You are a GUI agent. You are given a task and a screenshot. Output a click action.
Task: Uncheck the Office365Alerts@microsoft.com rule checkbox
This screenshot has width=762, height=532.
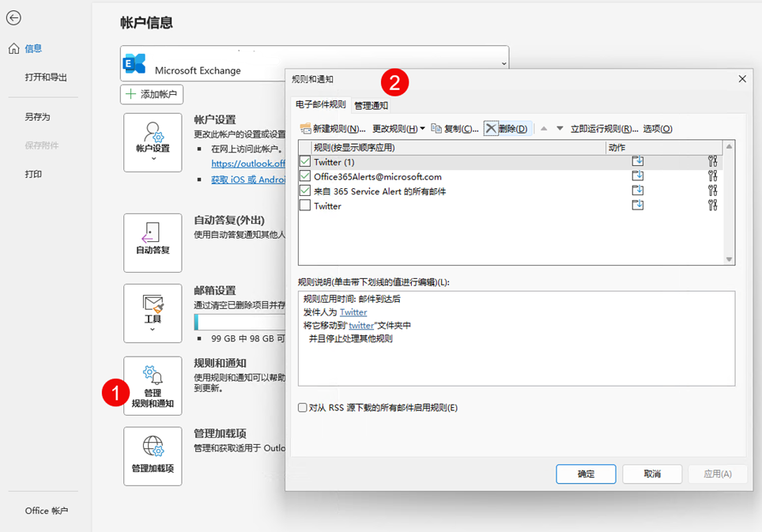pyautogui.click(x=305, y=175)
